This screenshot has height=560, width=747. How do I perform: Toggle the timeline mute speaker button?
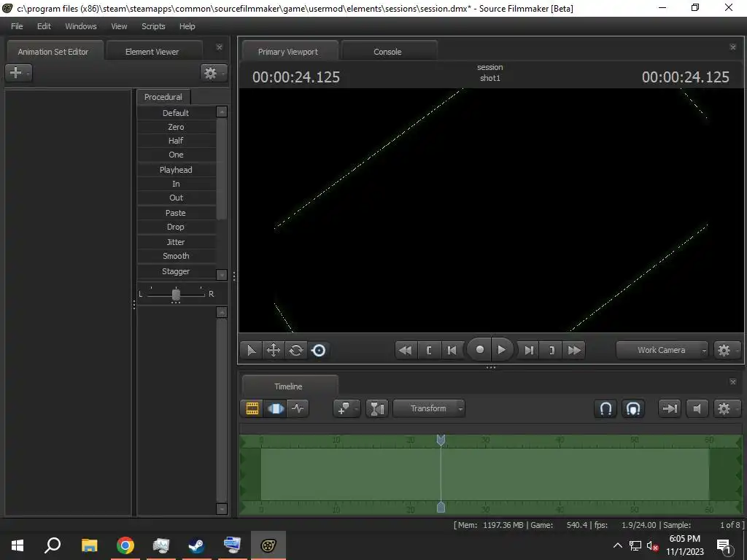pyautogui.click(x=697, y=408)
